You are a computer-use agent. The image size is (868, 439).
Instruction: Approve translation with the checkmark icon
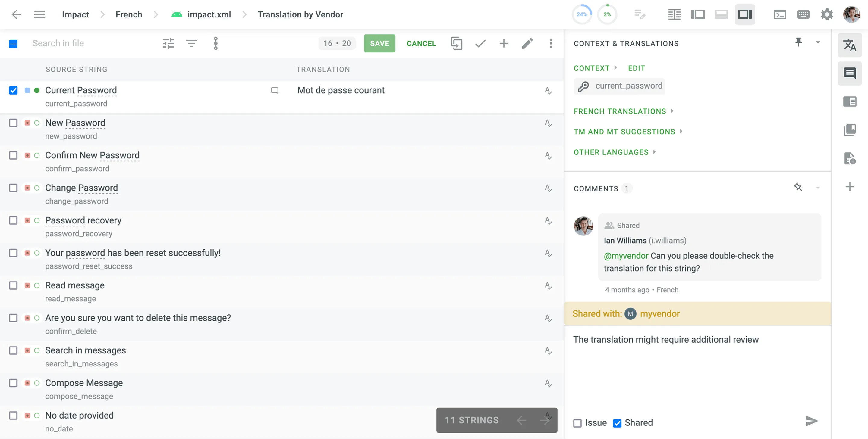coord(480,43)
